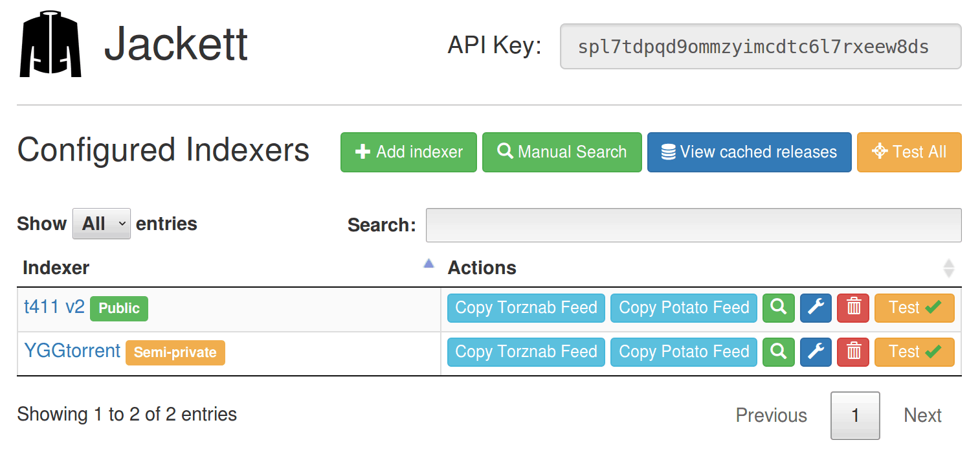
Task: Test the YGGtorrent indexer
Action: pyautogui.click(x=914, y=352)
